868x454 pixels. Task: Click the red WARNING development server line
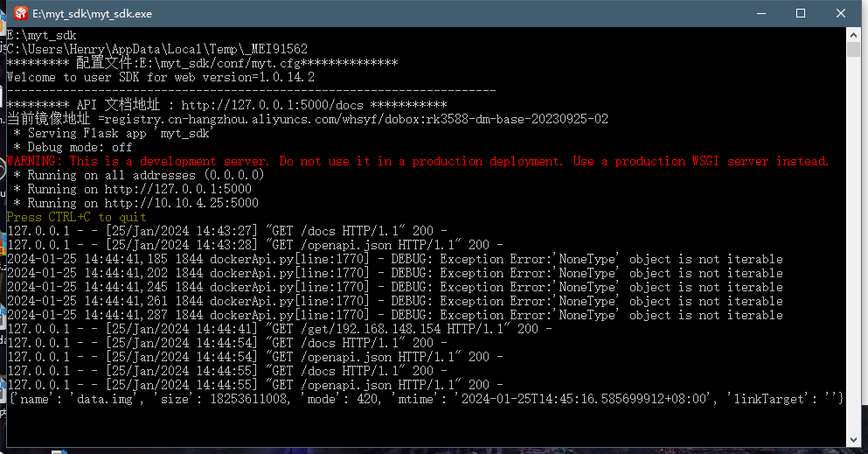418,161
